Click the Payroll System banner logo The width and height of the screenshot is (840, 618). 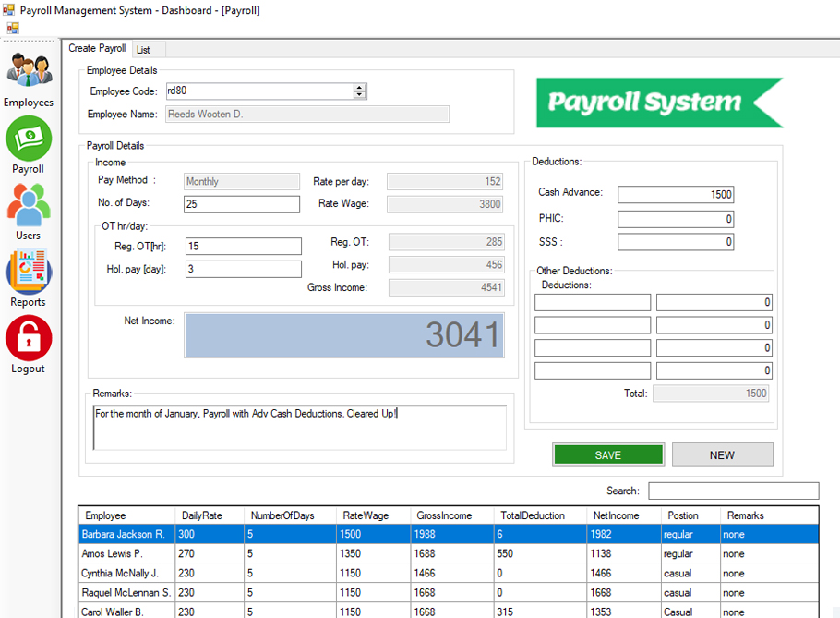(x=657, y=103)
